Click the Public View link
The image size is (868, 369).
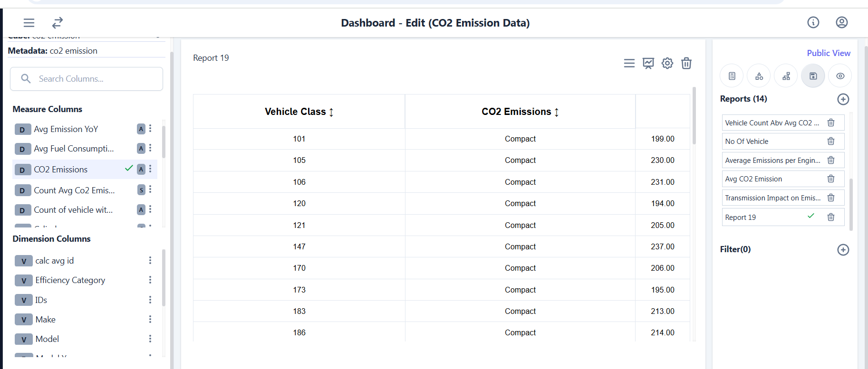coord(828,53)
